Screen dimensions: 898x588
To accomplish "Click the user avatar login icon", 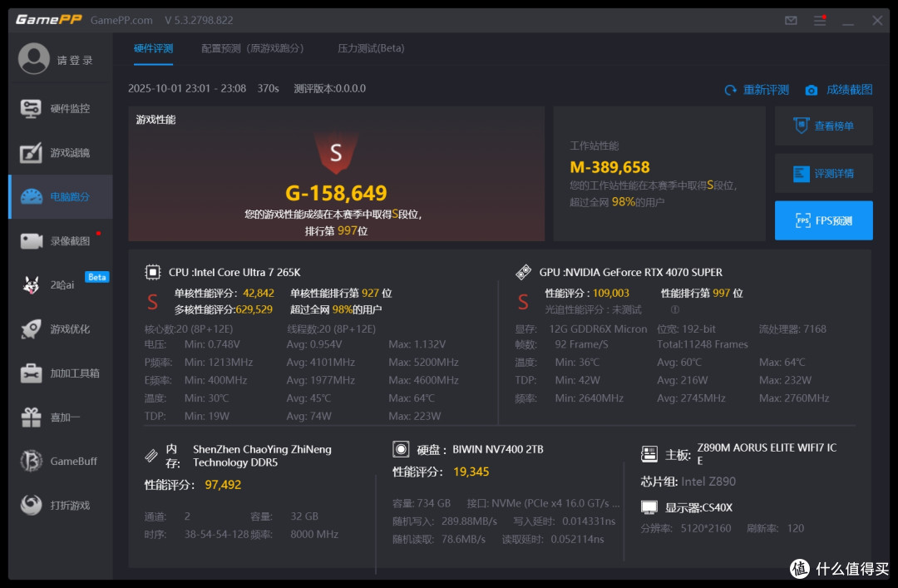I will (x=34, y=59).
